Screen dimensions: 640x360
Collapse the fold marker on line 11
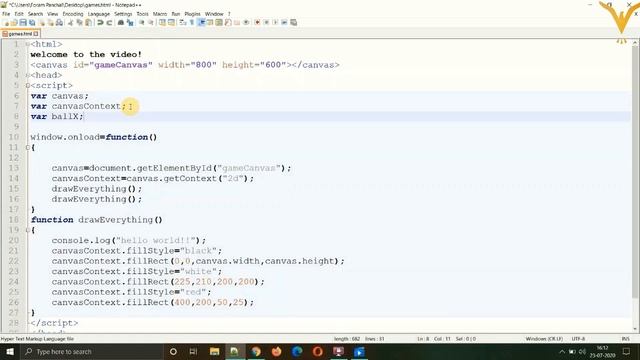27,147
